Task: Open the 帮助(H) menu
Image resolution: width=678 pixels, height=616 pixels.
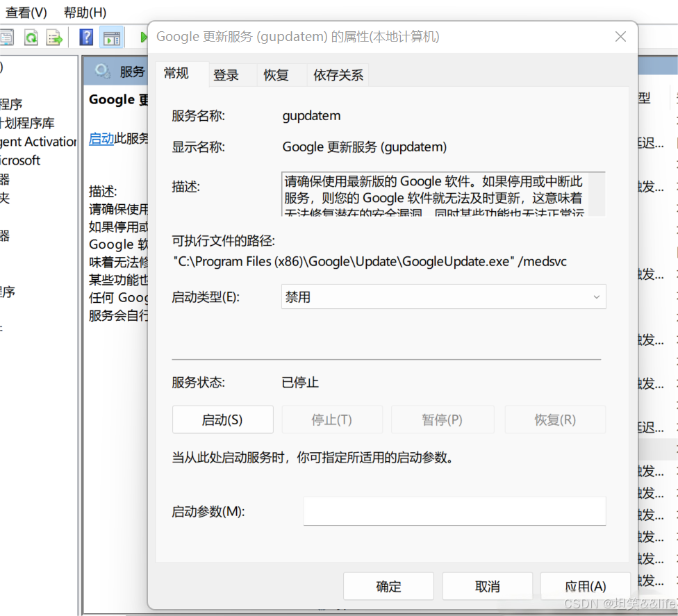Action: tap(85, 12)
